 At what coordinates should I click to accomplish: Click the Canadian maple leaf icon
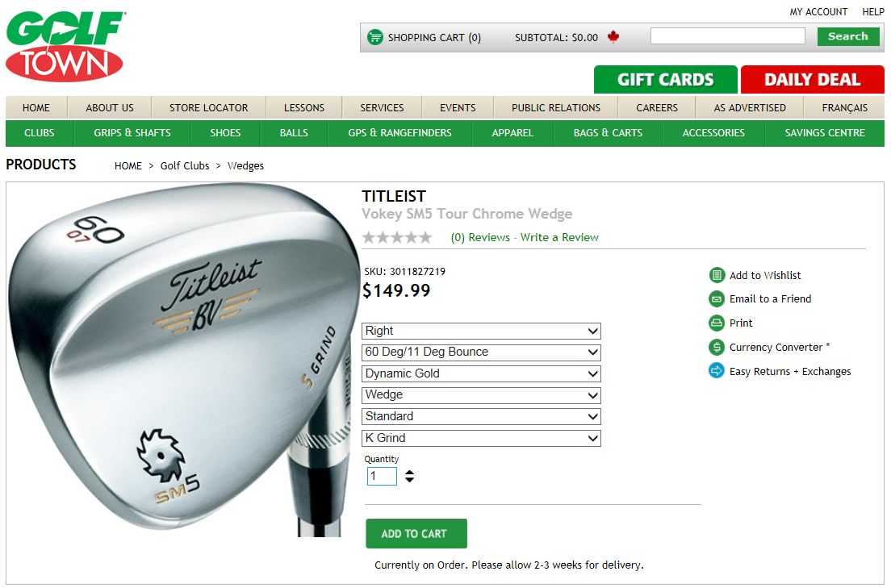[x=613, y=37]
